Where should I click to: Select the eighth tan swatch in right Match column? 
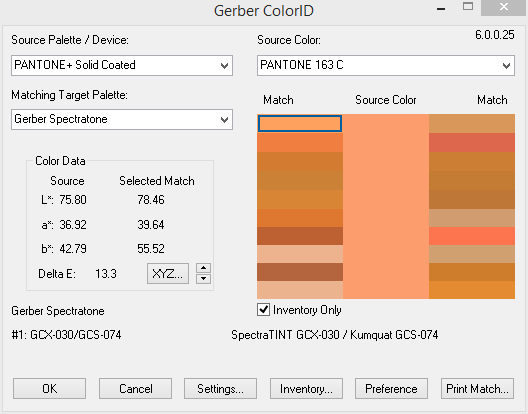(472, 254)
